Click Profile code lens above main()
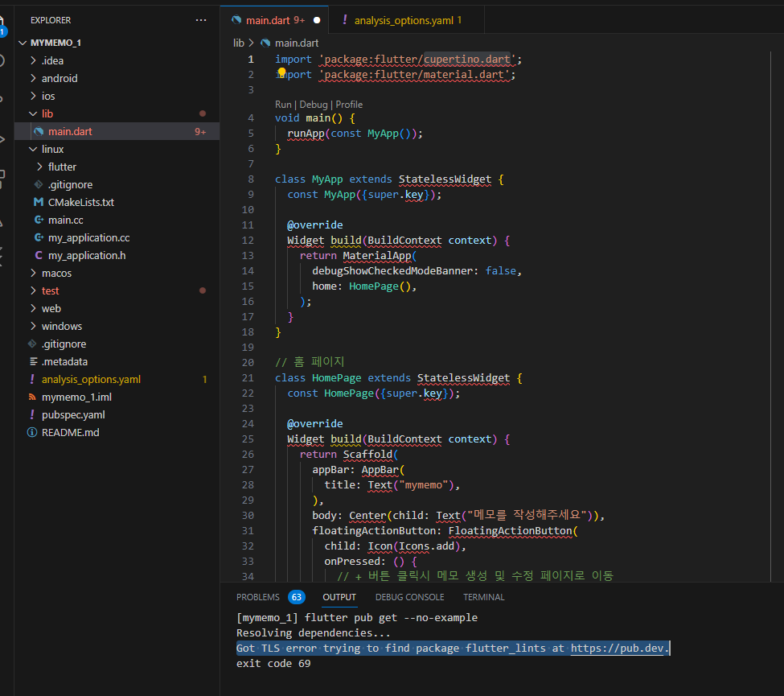 349,105
